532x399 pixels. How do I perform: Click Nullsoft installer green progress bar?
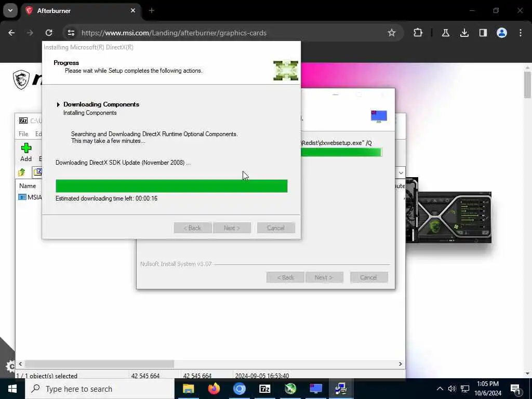pos(341,152)
